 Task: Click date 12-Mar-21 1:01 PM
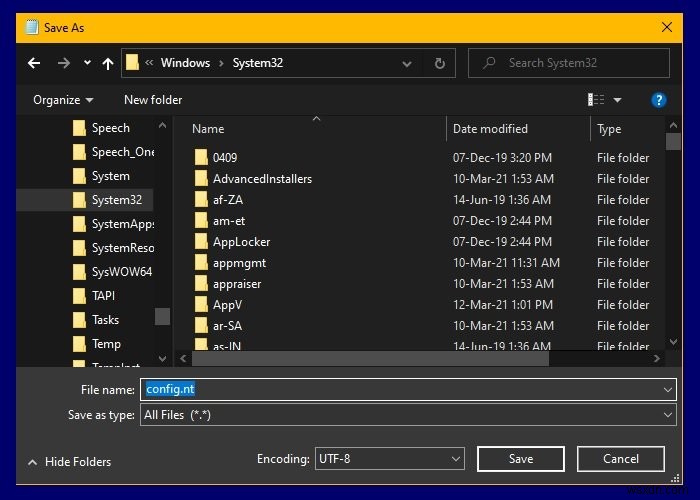click(503, 305)
